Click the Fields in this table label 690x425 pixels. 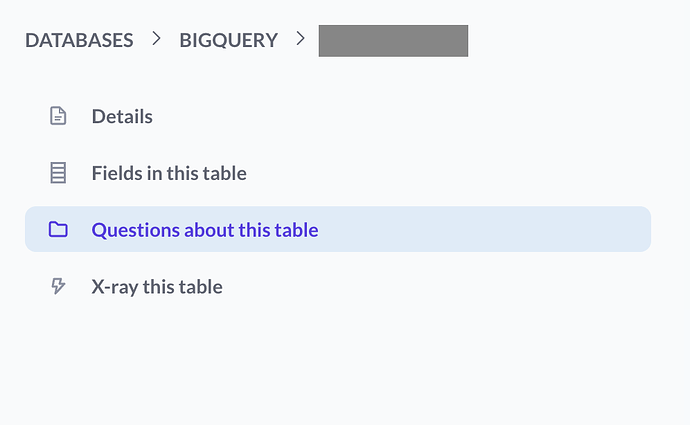169,173
